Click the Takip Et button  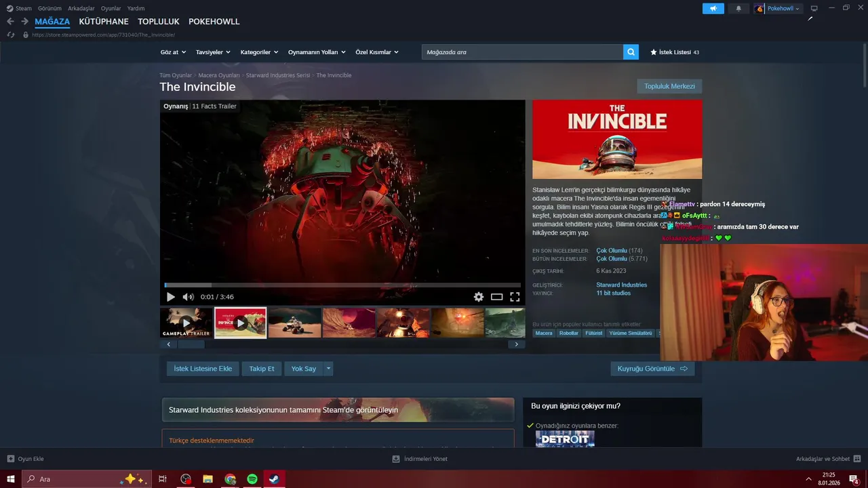262,369
